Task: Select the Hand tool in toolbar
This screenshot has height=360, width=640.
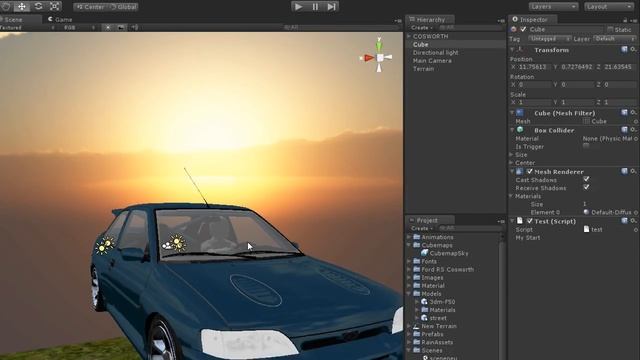Action: tap(6, 7)
